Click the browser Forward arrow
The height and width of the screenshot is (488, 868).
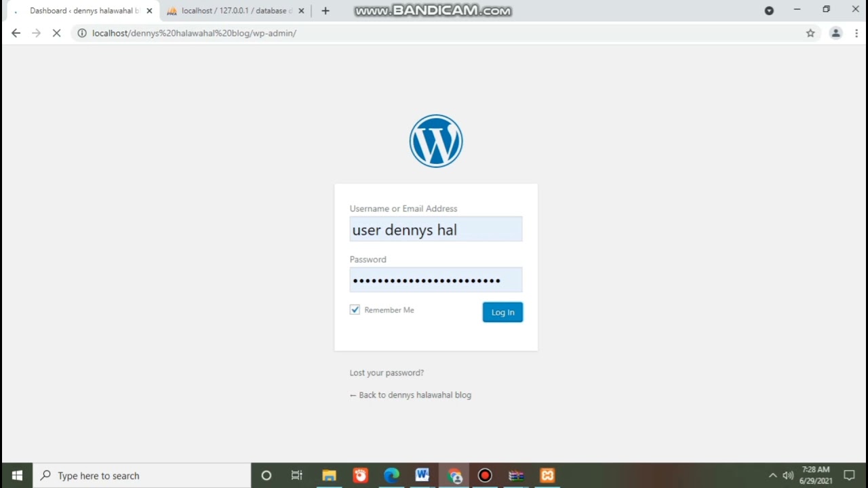(x=36, y=33)
